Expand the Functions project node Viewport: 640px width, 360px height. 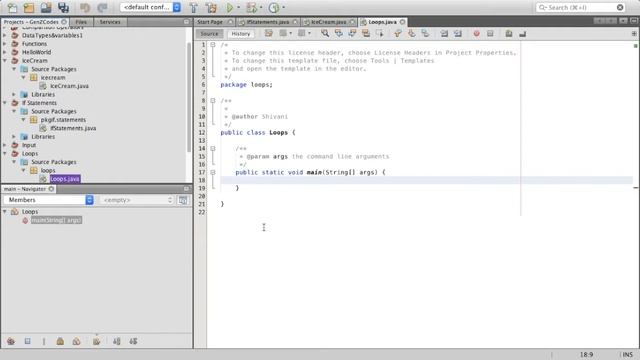pyautogui.click(x=5, y=44)
